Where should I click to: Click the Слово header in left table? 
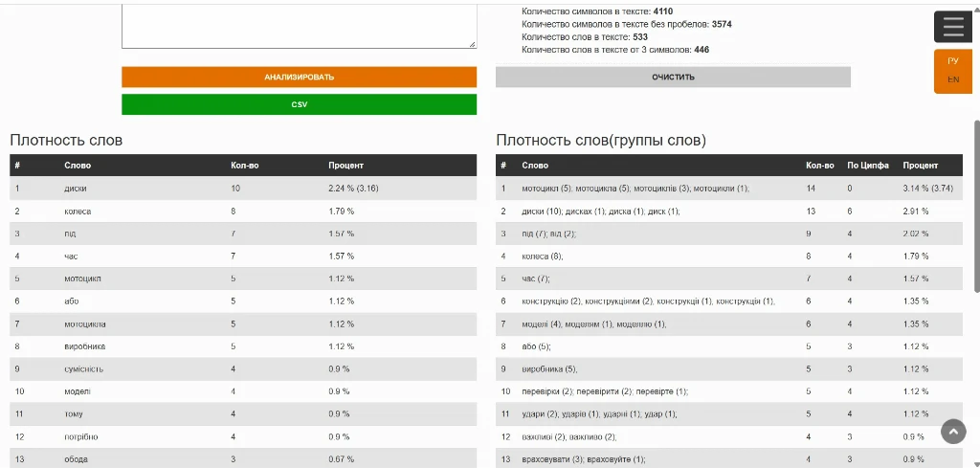[78, 166]
